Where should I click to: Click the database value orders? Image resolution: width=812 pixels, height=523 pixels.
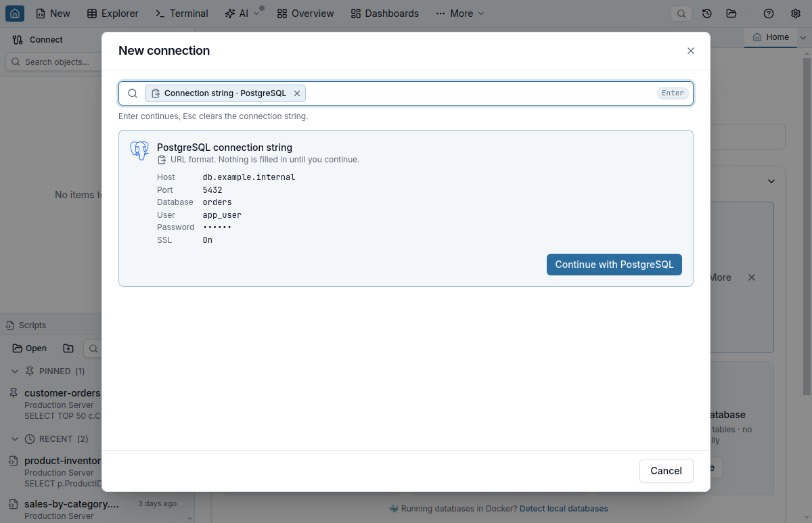217,202
